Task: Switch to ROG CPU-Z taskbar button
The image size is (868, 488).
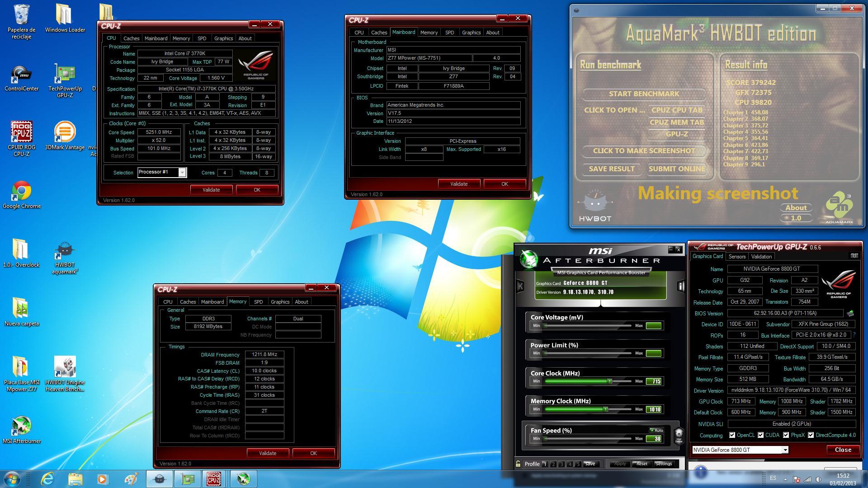Action: (214, 479)
